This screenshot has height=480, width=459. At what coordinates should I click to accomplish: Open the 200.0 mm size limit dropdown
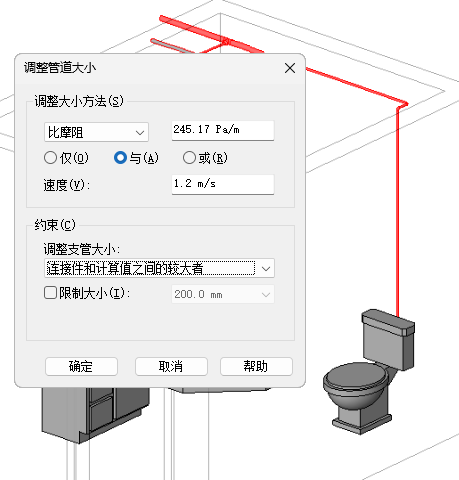(x=223, y=294)
